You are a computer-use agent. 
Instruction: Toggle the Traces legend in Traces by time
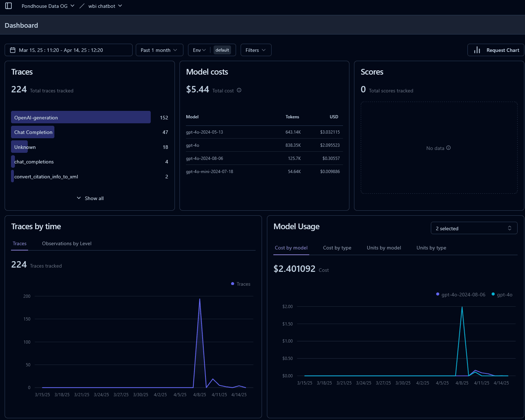[240, 284]
